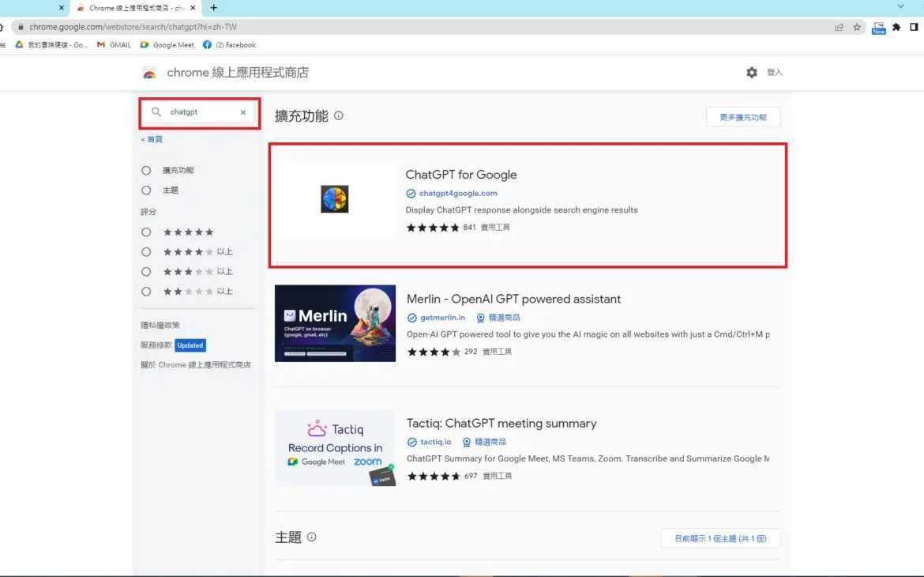
Task: Click the 841 ratings count
Action: pyautogui.click(x=469, y=227)
